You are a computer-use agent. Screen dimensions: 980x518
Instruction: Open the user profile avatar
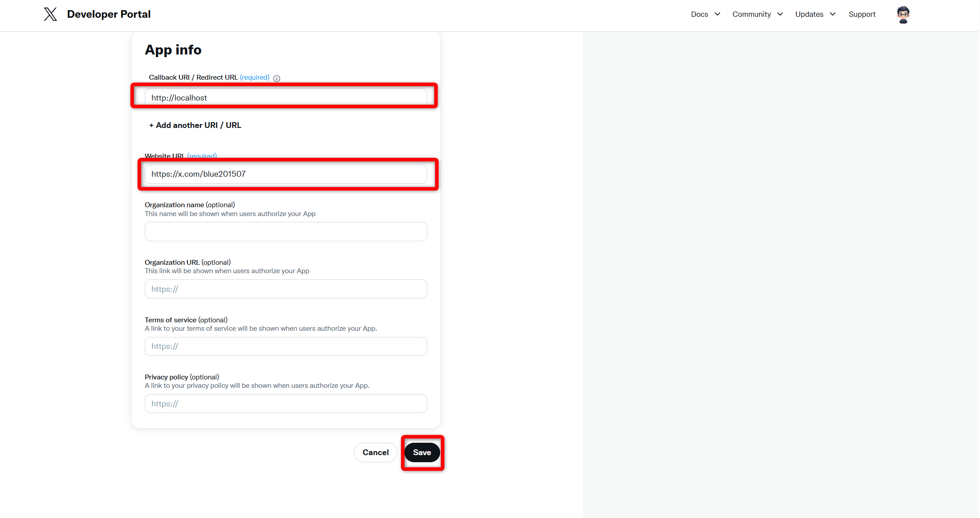[903, 15]
